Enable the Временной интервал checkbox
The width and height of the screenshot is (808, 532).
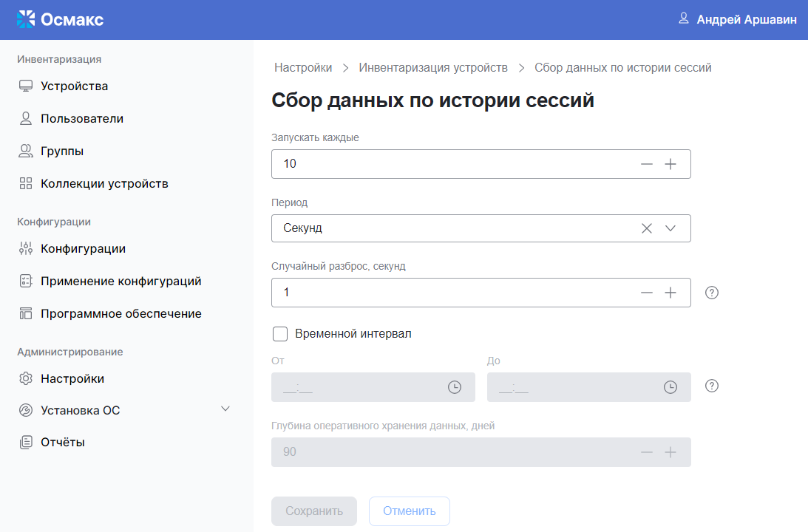(280, 334)
